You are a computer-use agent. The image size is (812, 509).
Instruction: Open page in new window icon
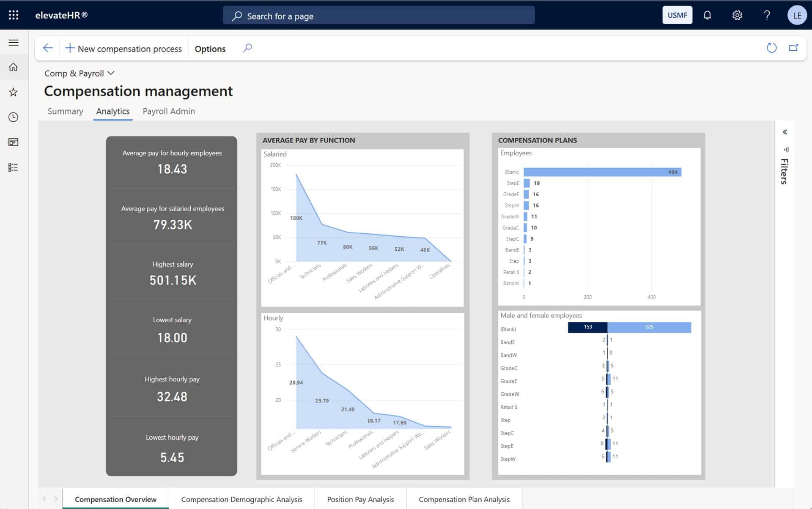pos(793,48)
